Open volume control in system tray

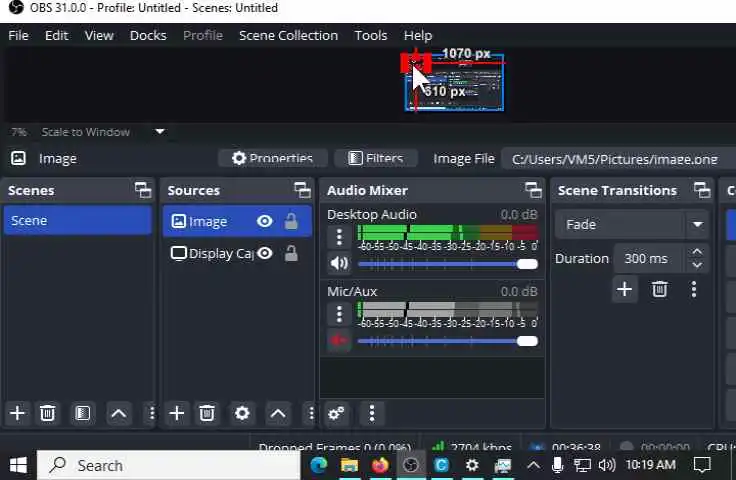coord(606,465)
